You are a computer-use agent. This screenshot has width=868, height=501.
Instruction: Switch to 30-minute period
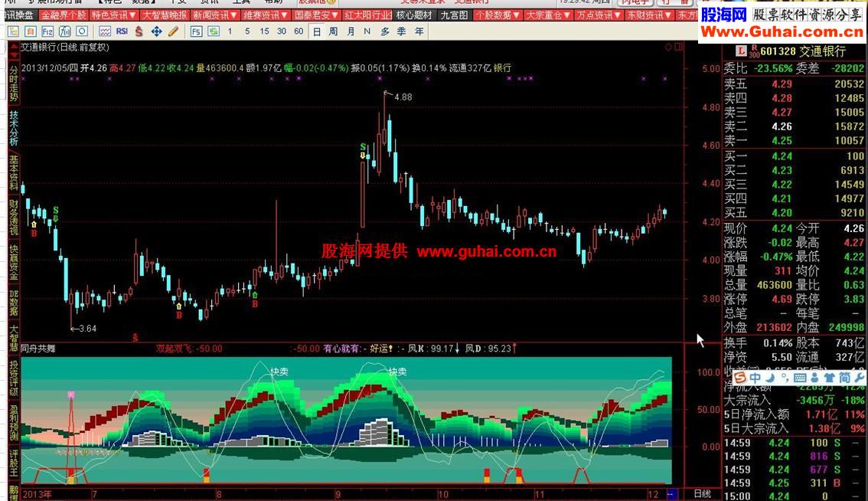[281, 31]
